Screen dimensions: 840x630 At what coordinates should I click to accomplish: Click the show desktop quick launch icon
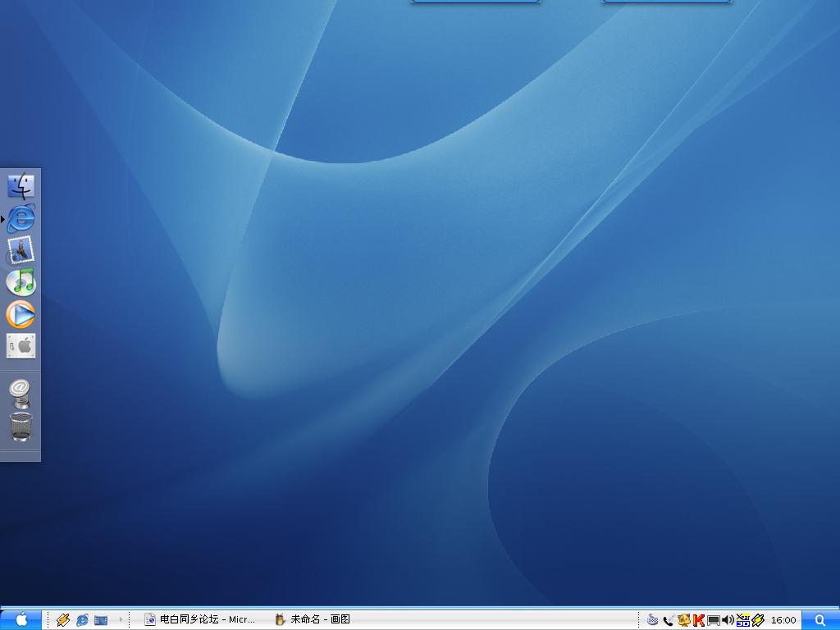[101, 620]
